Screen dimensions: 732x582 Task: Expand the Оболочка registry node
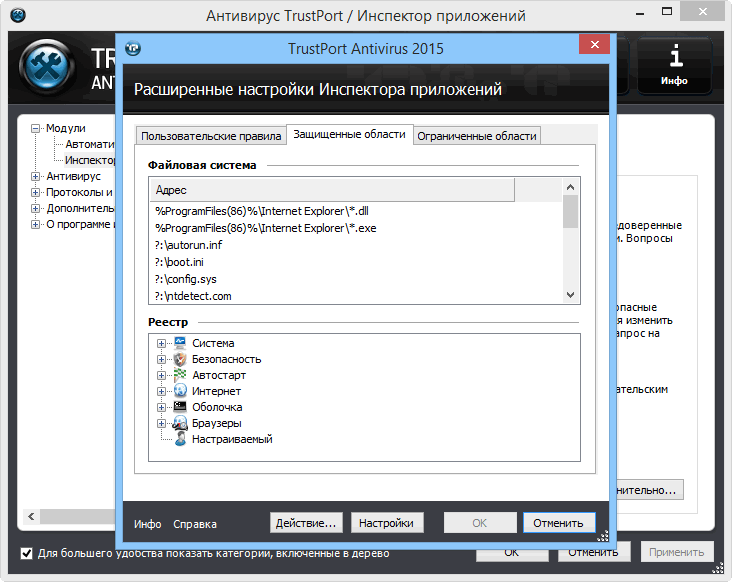[x=161, y=407]
